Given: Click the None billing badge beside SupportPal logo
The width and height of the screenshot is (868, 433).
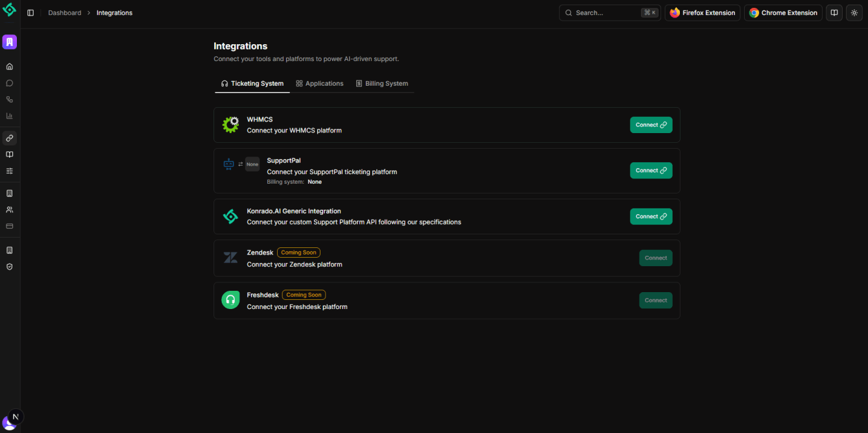Looking at the screenshot, I should (x=252, y=164).
